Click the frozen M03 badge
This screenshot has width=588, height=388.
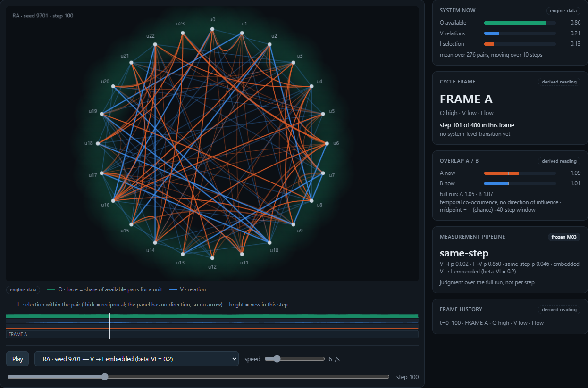[564, 237]
